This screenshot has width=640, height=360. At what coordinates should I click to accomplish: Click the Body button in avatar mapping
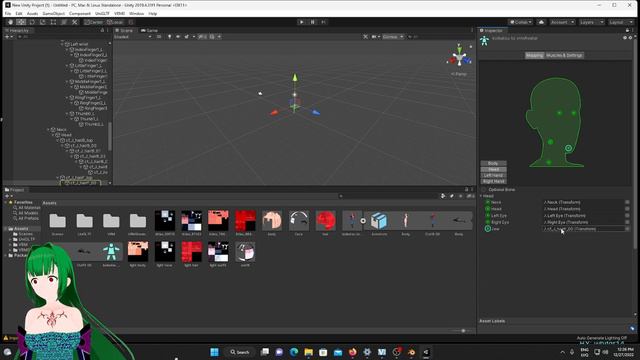(x=493, y=163)
